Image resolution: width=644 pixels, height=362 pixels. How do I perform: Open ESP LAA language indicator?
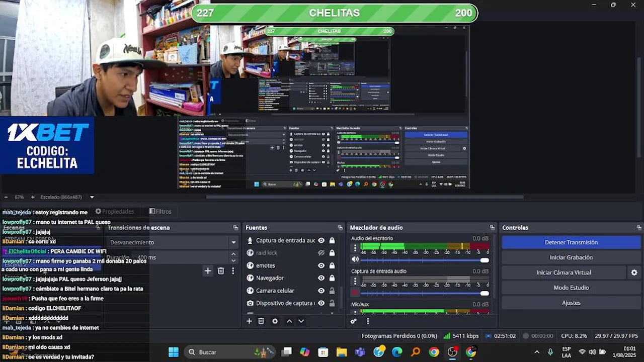click(567, 352)
